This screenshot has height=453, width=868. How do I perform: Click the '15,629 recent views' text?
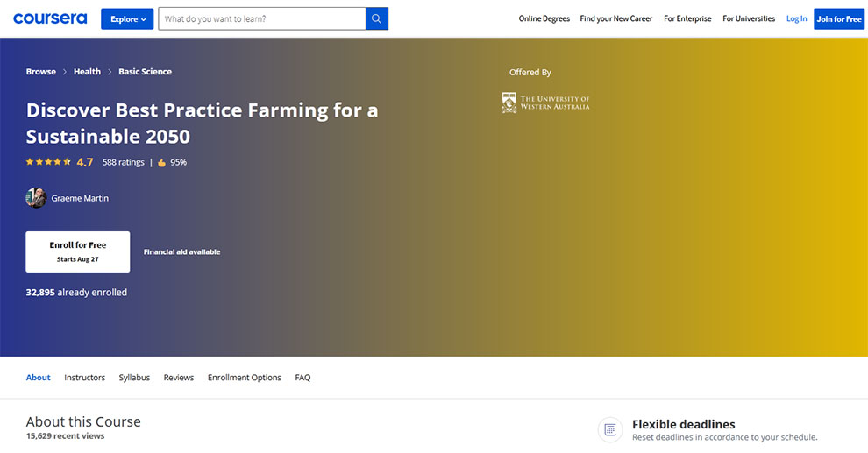(66, 435)
